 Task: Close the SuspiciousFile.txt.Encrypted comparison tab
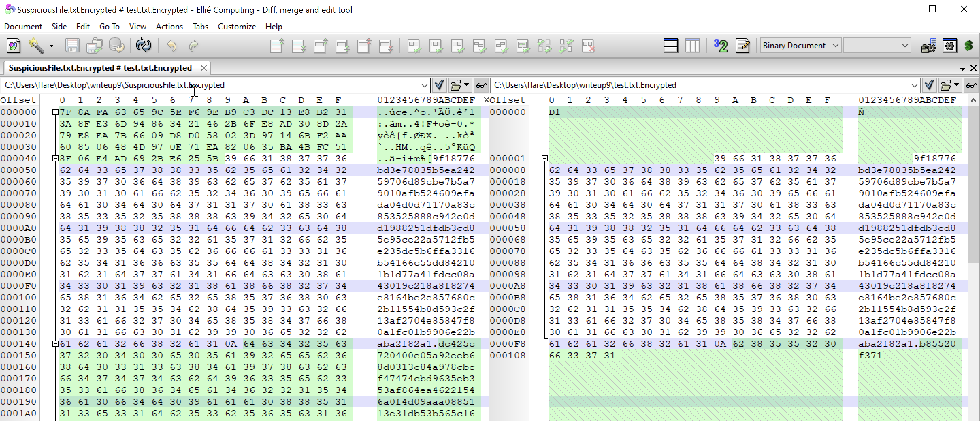click(203, 68)
